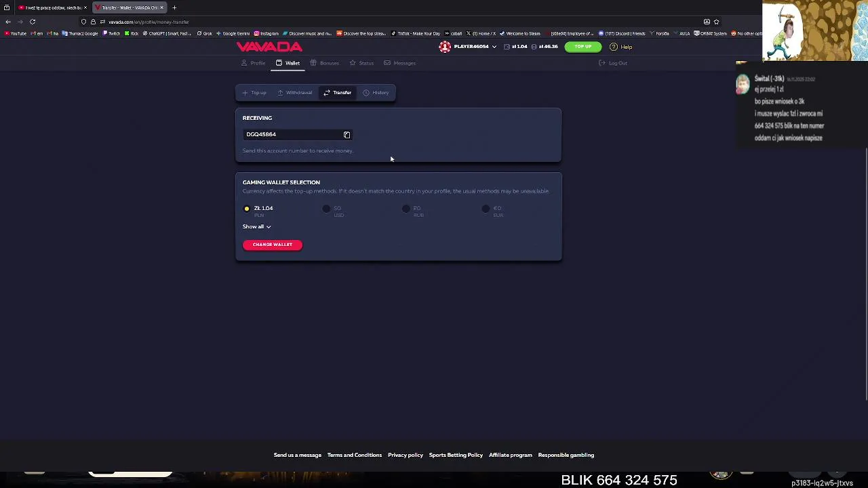
Task: Click the wallet balance icon showing zł 1.04
Action: 507,47
